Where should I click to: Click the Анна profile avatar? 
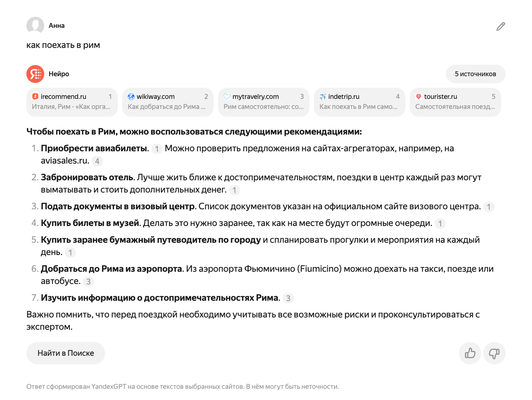[35, 25]
